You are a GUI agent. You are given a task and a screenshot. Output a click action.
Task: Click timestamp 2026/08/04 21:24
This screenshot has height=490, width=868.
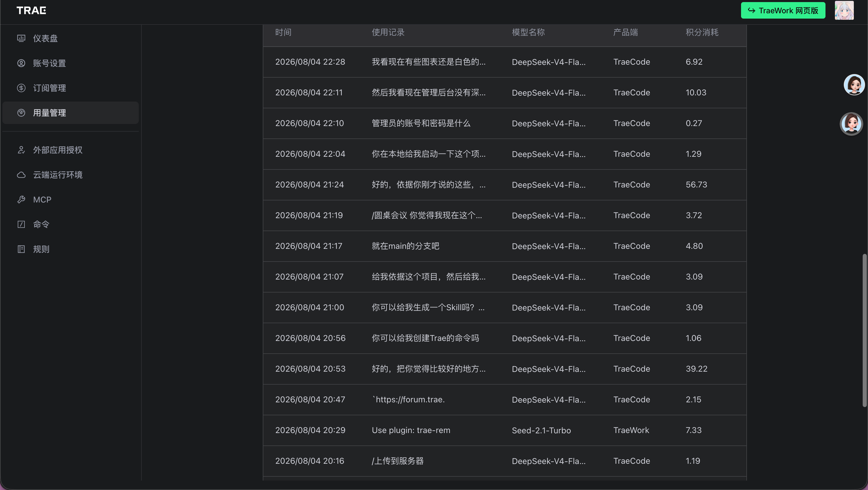point(309,185)
